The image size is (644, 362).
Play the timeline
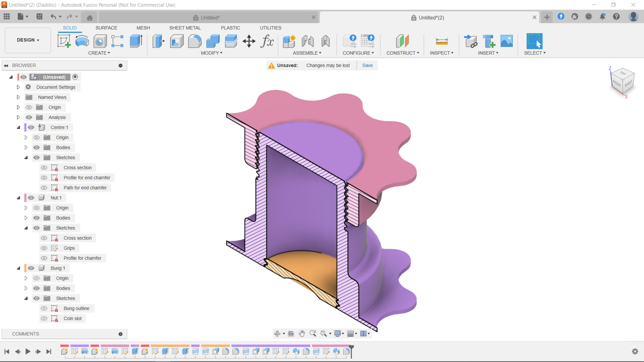pos(28,352)
